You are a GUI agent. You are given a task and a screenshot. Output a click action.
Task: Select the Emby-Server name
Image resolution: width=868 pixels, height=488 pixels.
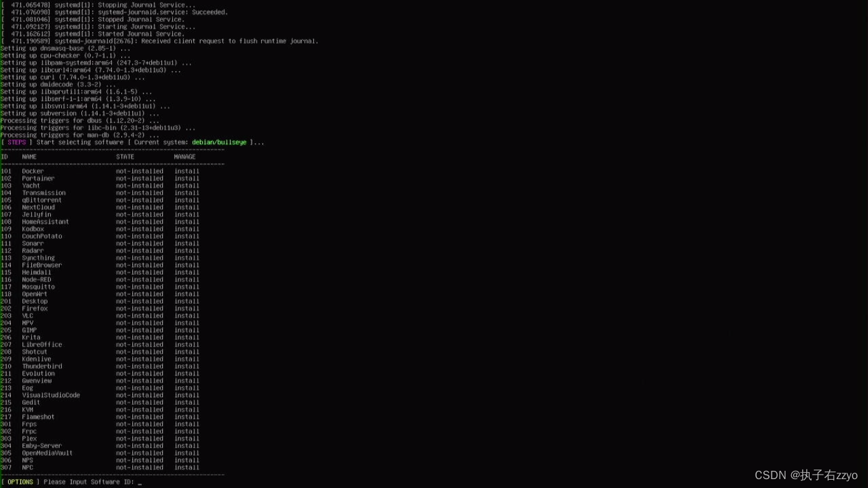[x=42, y=446]
